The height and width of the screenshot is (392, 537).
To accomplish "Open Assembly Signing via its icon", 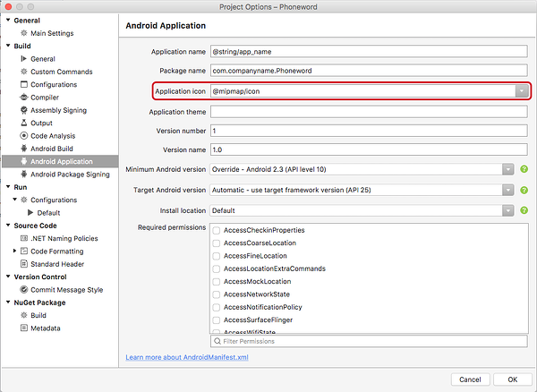I will pos(23,110).
